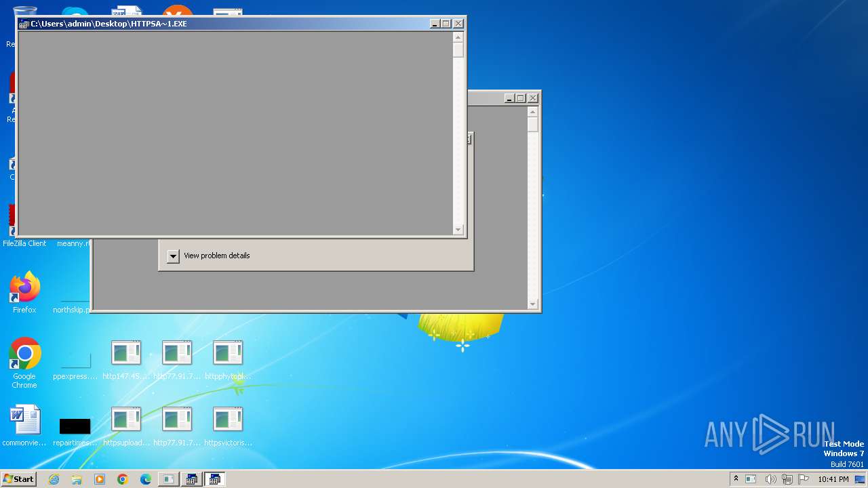Minimize the HTTPSA~1.EXE window
Image resolution: width=868 pixels, height=488 pixels.
435,24
